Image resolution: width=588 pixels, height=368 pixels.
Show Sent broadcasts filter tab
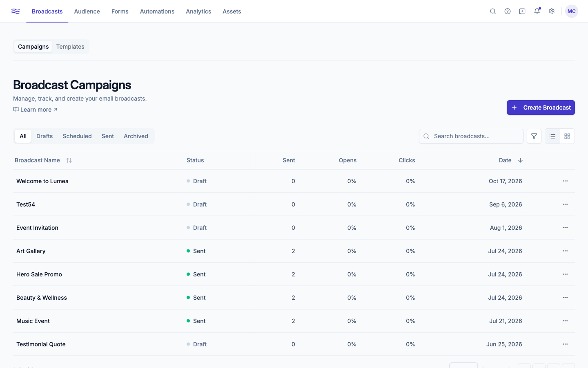coord(108,136)
